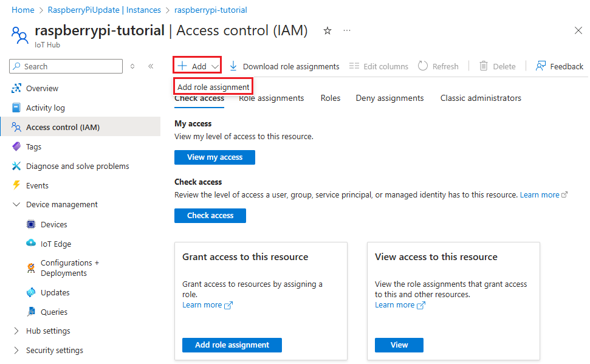Viewport: 590px width, 364px height.
Task: Click the Feedback toolbar label
Action: point(567,67)
